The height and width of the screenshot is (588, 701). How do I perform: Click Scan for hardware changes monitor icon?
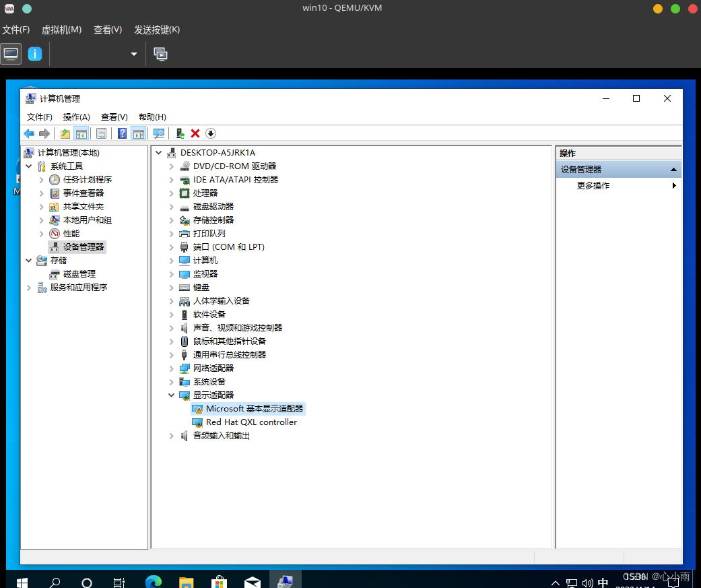pos(159,133)
